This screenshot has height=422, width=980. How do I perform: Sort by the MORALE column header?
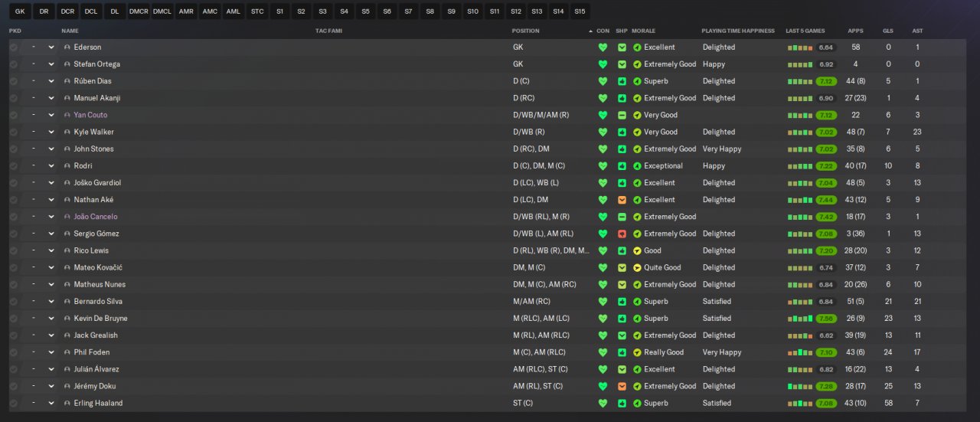[x=644, y=31]
